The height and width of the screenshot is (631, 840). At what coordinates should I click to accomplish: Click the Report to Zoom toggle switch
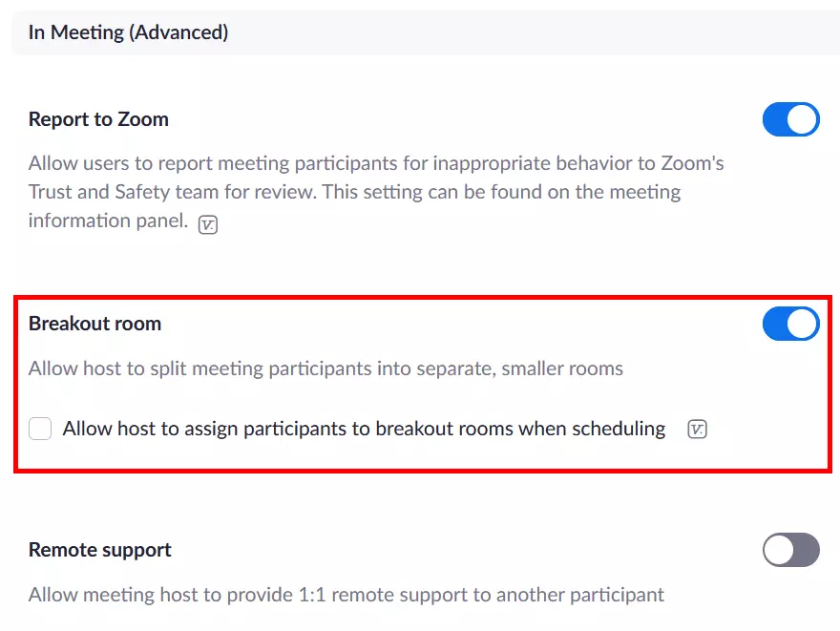[x=791, y=119]
